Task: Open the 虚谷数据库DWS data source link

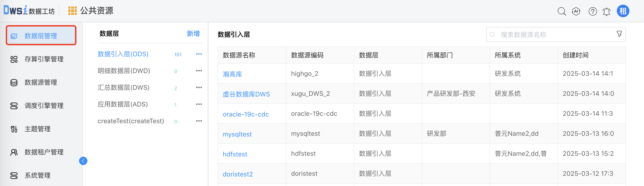Action: pos(246,94)
